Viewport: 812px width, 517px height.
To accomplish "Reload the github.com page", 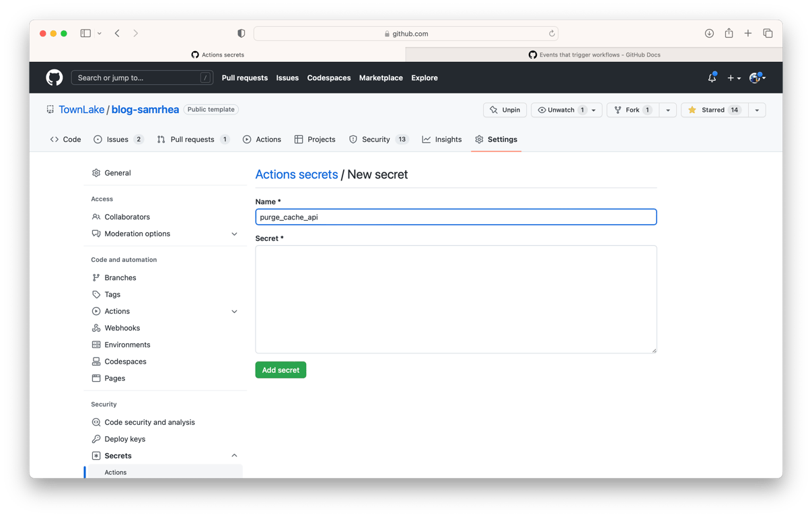I will coord(552,33).
